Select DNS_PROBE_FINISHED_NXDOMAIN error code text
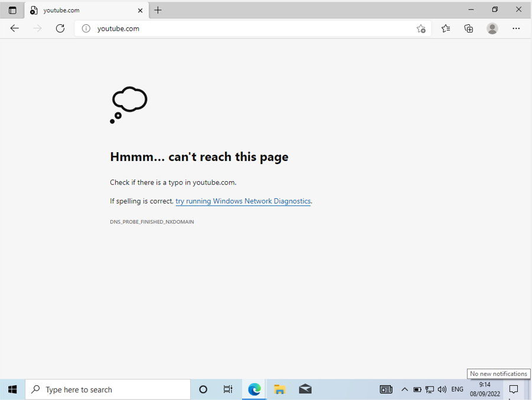 [152, 222]
